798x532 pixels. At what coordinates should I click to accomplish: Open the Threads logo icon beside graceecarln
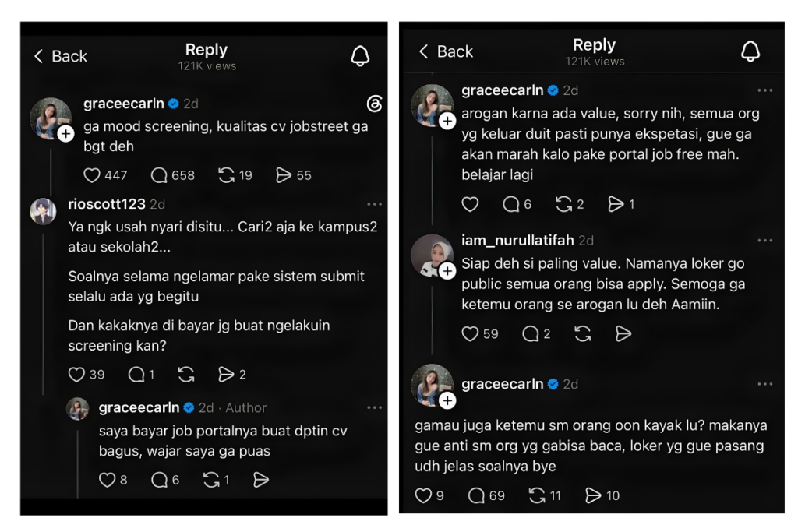(374, 104)
